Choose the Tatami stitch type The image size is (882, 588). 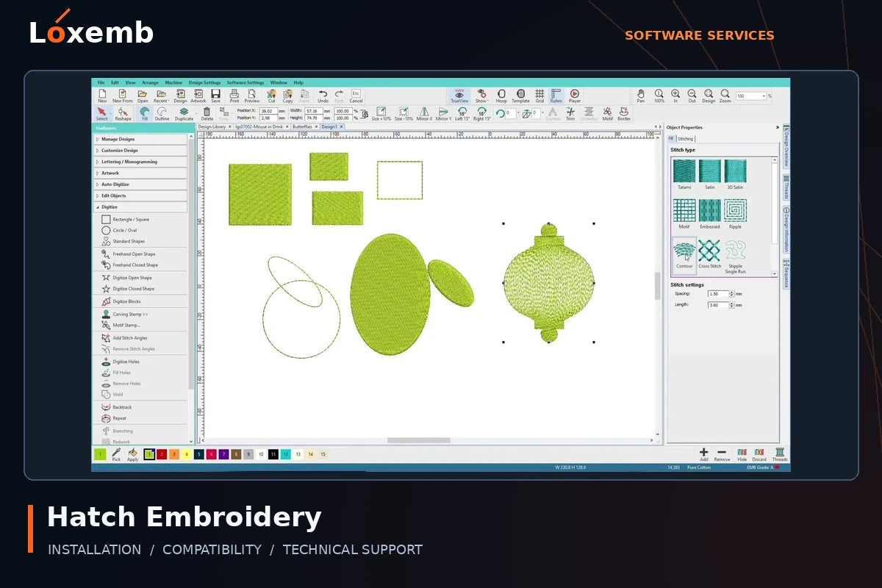pyautogui.click(x=684, y=175)
